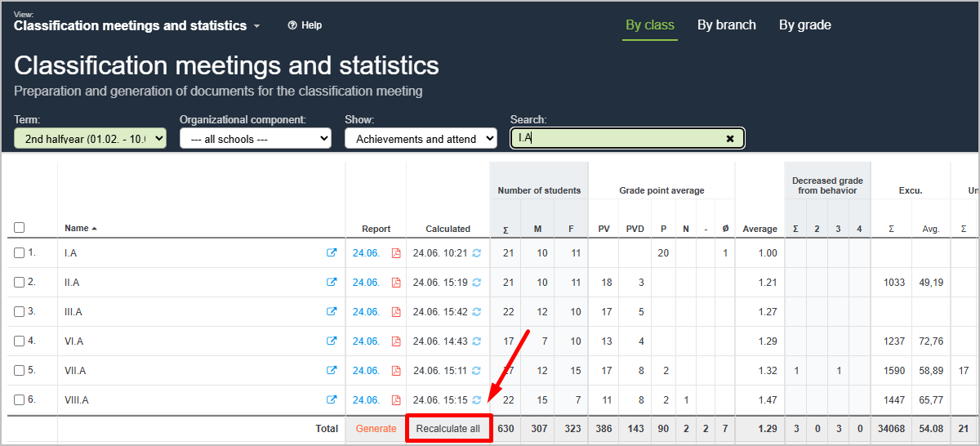Click the Generate link in Total row
This screenshot has width=980, height=446.
tap(376, 429)
